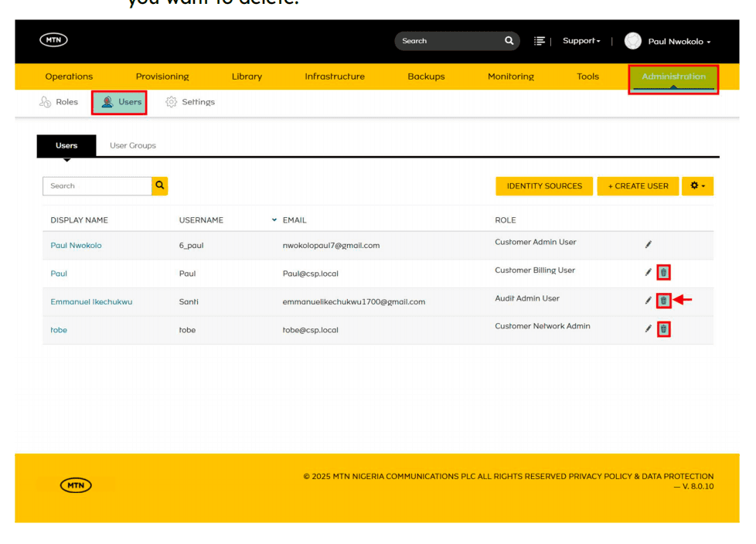Open the list icon beside Support
This screenshot has height=544, width=756.
539,42
